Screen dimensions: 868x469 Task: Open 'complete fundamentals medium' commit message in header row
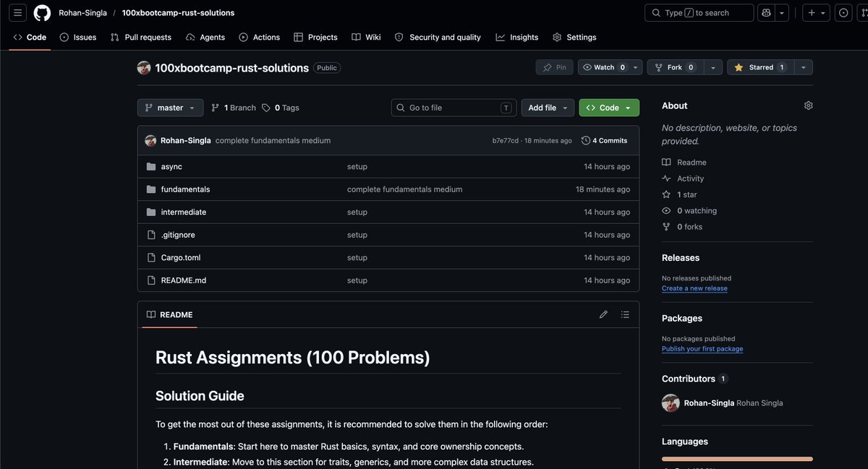click(x=273, y=140)
